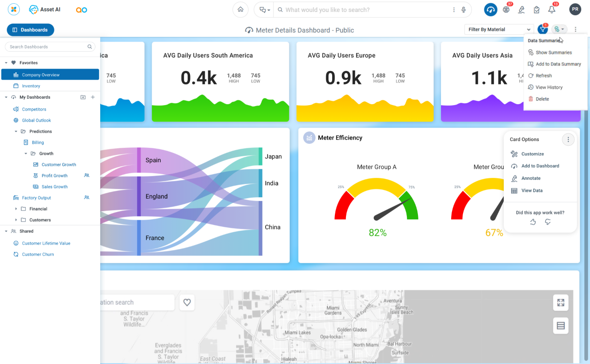This screenshot has height=364, width=590.
Task: Choose Annotate in Card Options
Action: tap(530, 178)
